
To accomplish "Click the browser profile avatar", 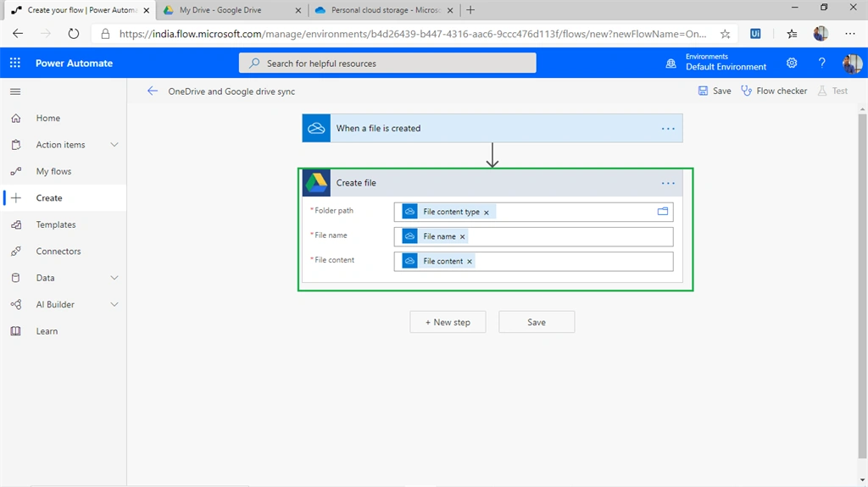I will click(821, 34).
